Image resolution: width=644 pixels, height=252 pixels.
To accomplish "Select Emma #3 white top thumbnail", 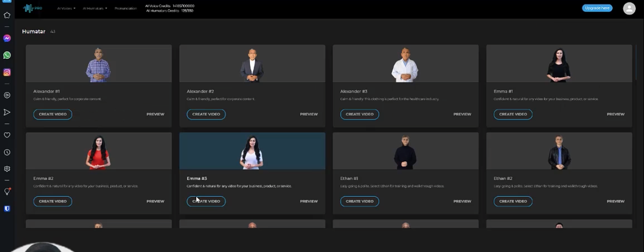I will (252, 152).
